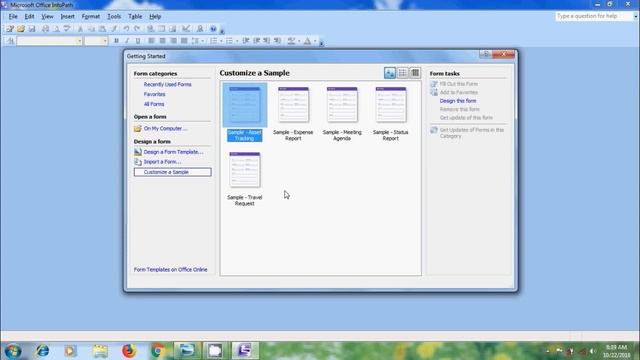This screenshot has width=640, height=360.
Task: Click the Design a Form toolbar icon
Action: pyautogui.click(x=10, y=29)
